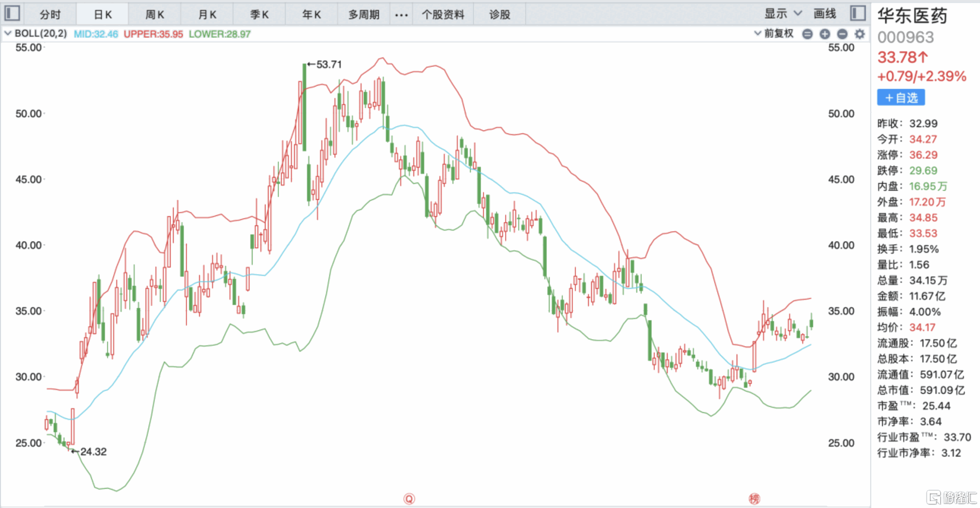Image resolution: width=980 pixels, height=508 pixels.
Task: Toggle the right info panel icon
Action: [x=858, y=13]
